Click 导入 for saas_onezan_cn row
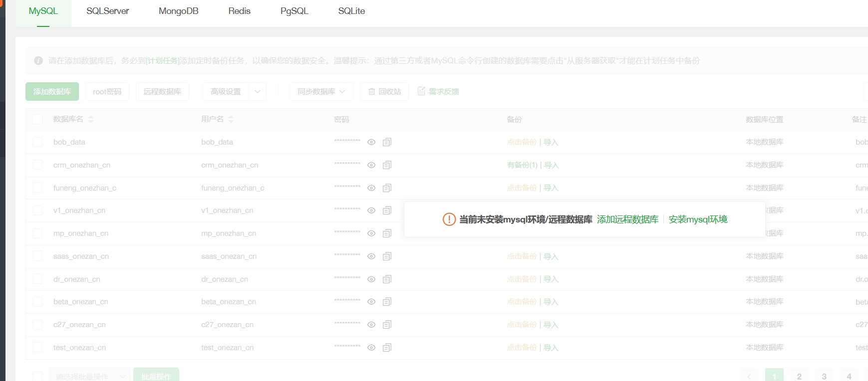 click(x=551, y=256)
